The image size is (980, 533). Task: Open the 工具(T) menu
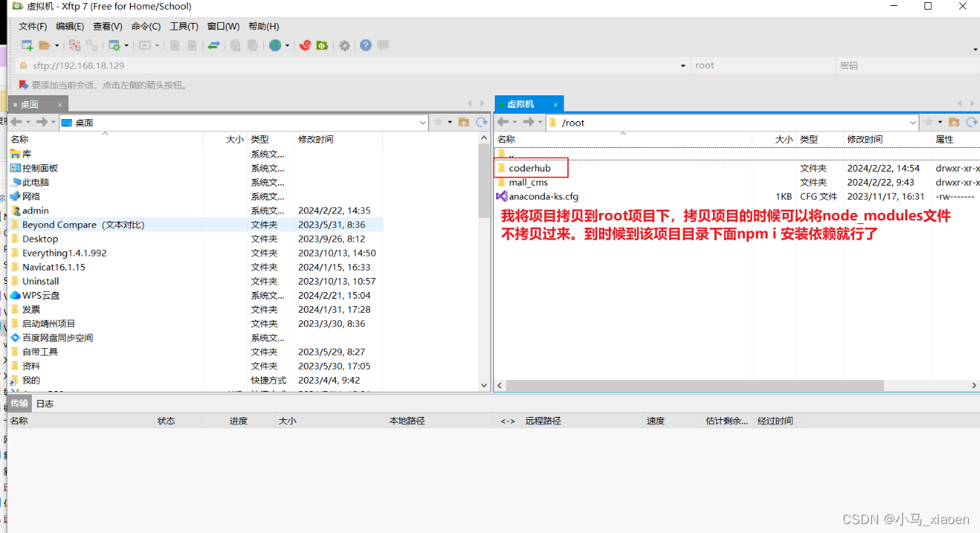click(x=184, y=26)
